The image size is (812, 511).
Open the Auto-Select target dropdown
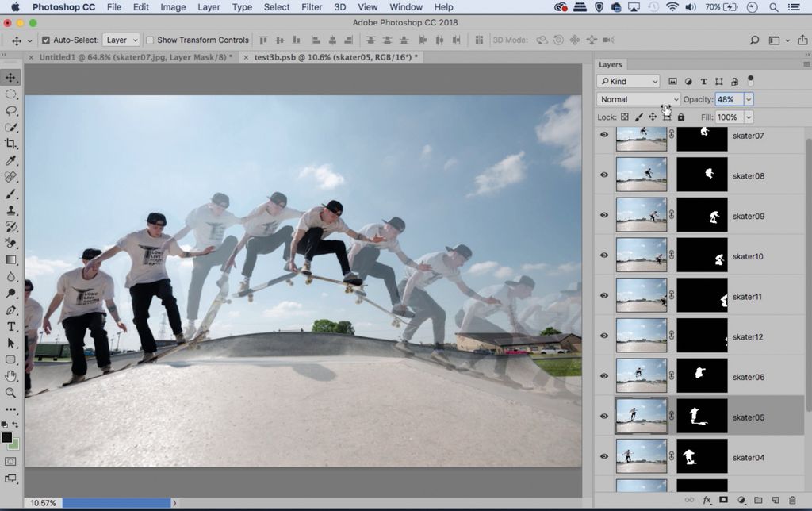point(121,40)
